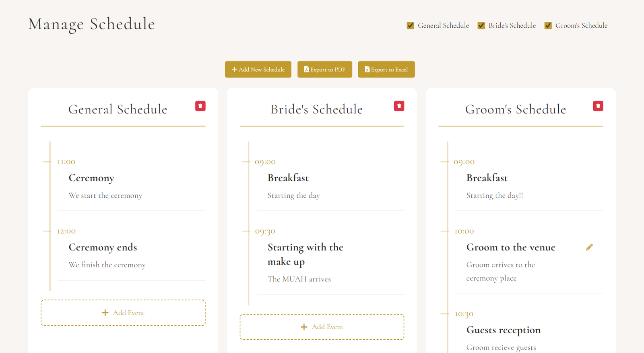Select the Ceremony event title
Viewport: 644px width, 353px height.
(91, 178)
